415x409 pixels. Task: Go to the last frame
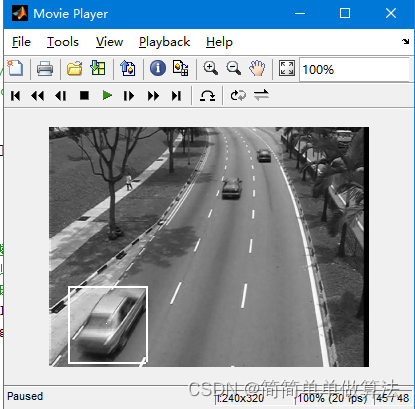pos(176,96)
